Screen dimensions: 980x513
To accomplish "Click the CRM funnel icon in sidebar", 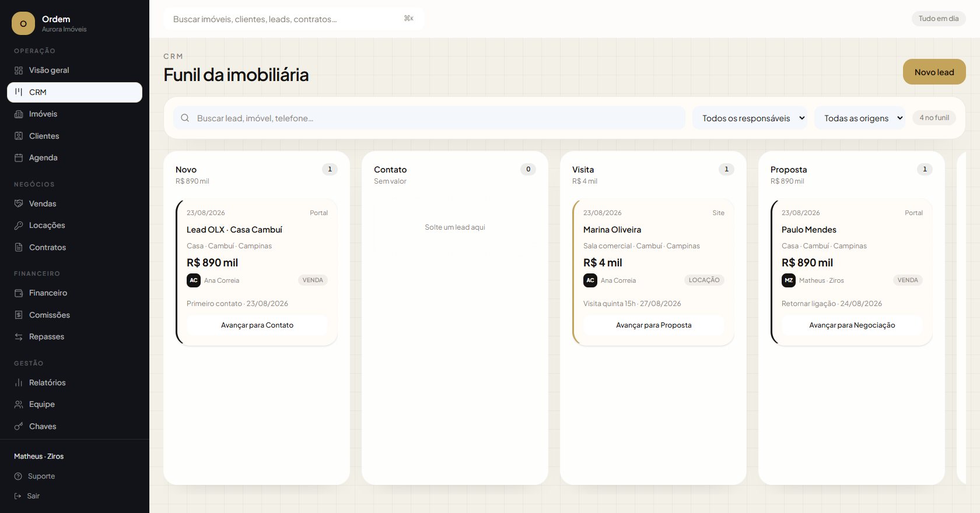I will (x=19, y=92).
